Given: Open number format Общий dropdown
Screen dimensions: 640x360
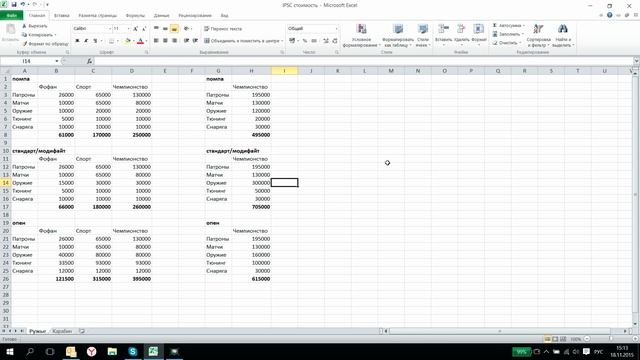Looking at the screenshot, I should click(x=336, y=29).
